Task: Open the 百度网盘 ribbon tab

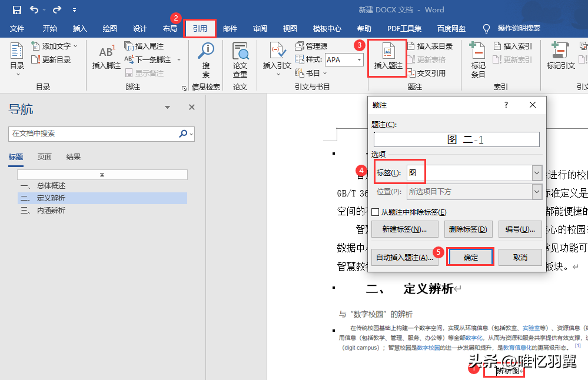Action: point(451,28)
